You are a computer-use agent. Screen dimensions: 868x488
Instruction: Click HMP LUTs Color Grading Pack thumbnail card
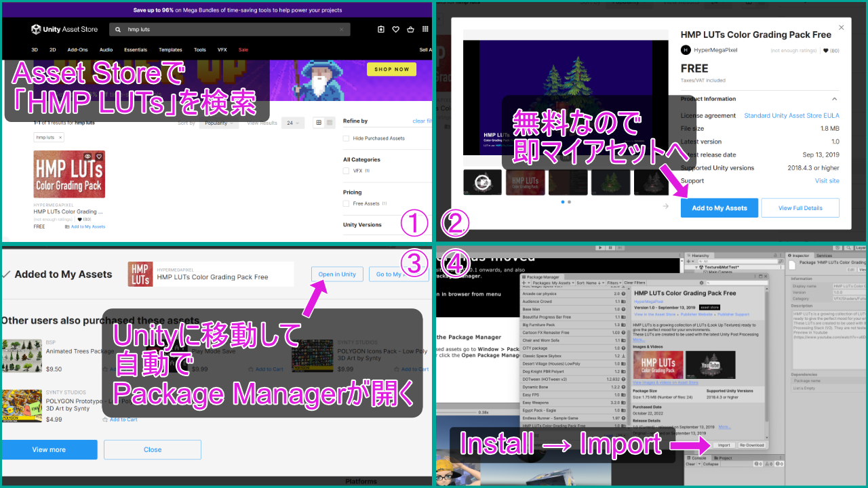pos(69,174)
